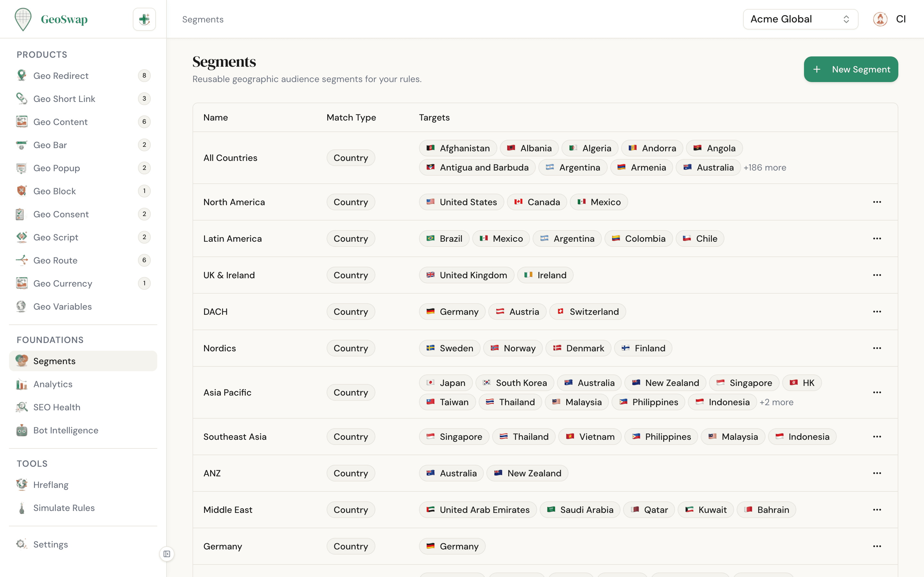Open Simulate Rules under Tools

point(64,507)
